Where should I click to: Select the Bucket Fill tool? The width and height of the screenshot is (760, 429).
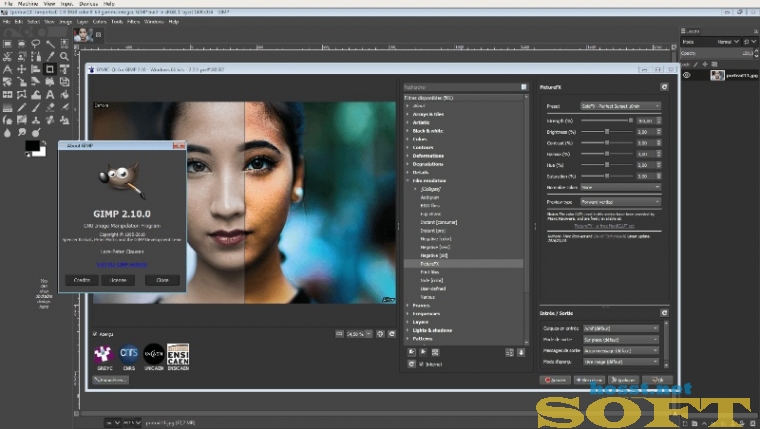pos(64,95)
